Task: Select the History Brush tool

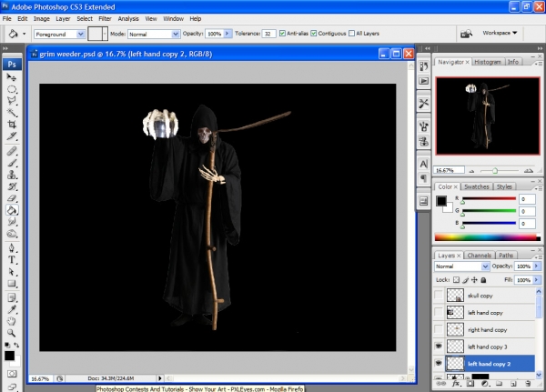Action: point(12,186)
